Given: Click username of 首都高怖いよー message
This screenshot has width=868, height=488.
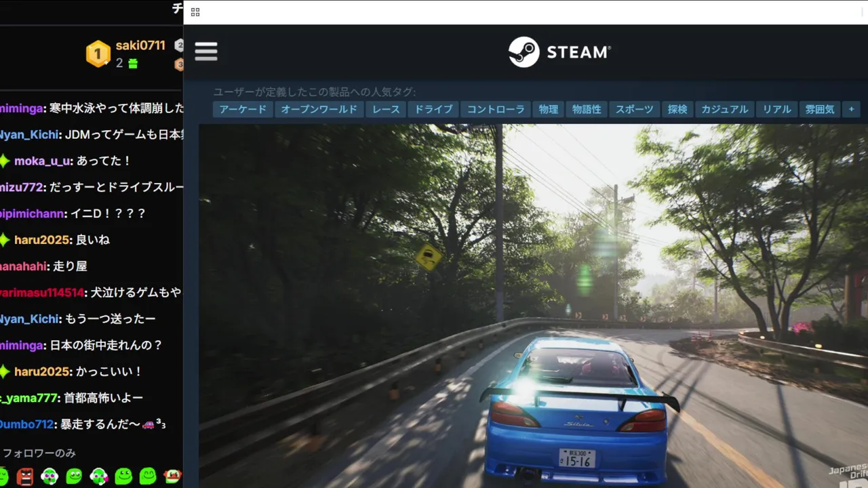Looking at the screenshot, I should tap(28, 398).
